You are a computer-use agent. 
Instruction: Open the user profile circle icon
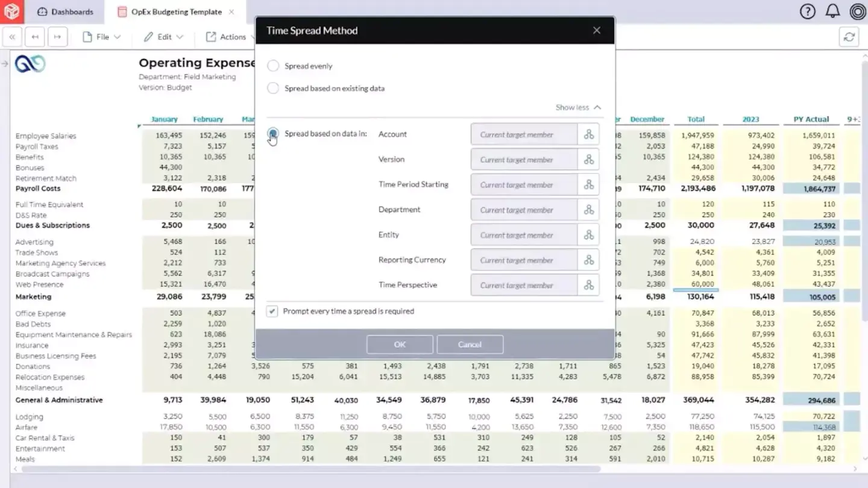pyautogui.click(x=857, y=11)
